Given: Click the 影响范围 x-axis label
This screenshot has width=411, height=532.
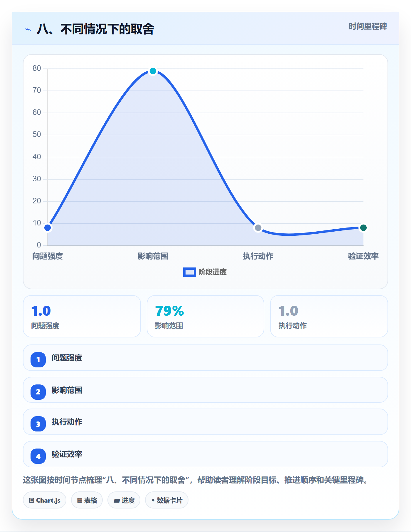Looking at the screenshot, I should coord(153,256).
